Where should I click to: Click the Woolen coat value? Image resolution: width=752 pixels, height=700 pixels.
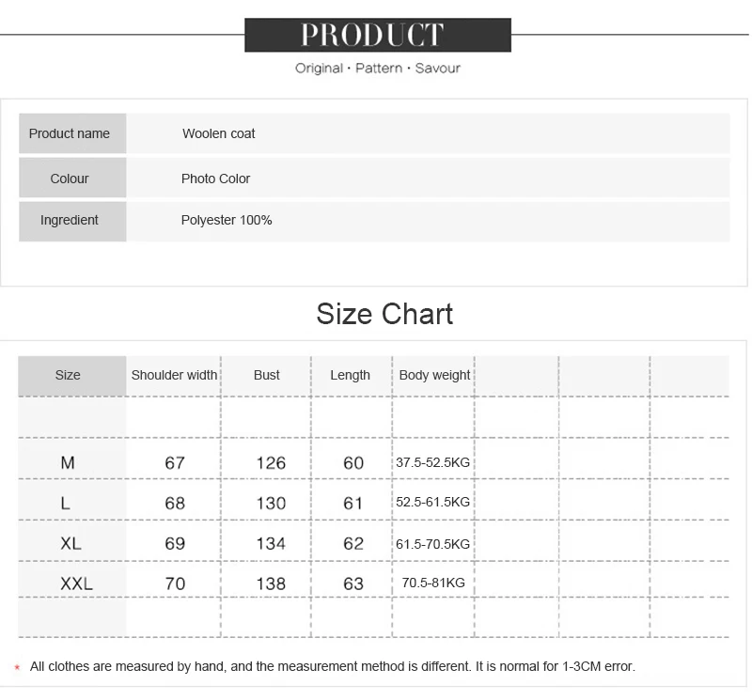click(219, 133)
